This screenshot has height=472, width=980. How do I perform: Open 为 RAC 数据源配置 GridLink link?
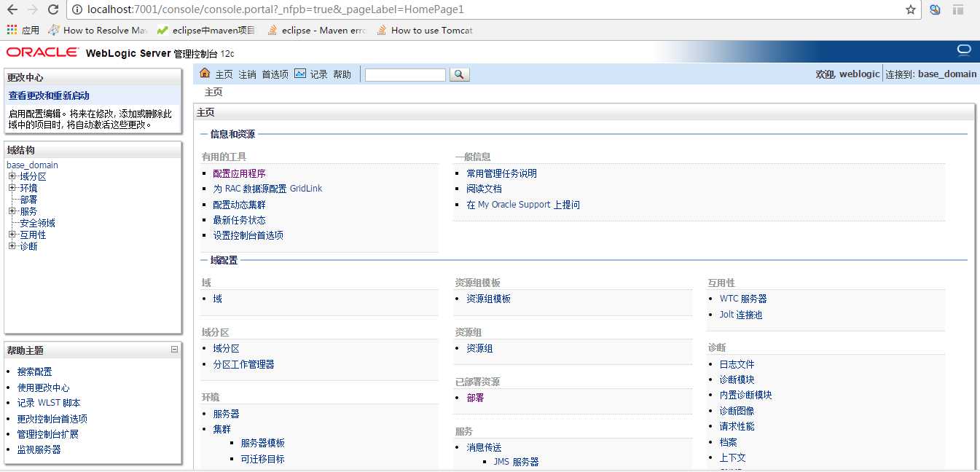pyautogui.click(x=267, y=189)
